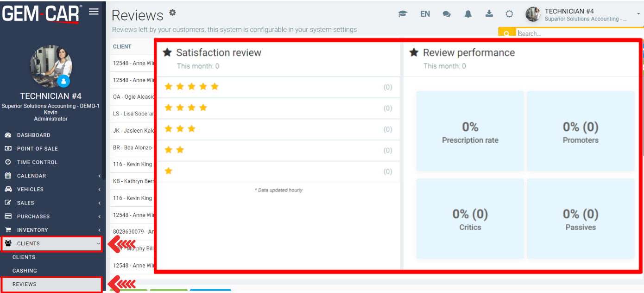This screenshot has width=644, height=293.
Task: Select Cashing under Clients submenu
Action: pyautogui.click(x=25, y=271)
